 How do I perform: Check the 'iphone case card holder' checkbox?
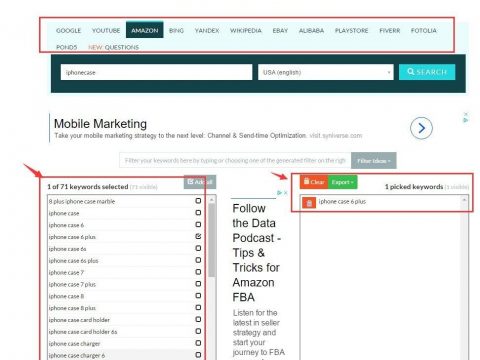coord(198,319)
